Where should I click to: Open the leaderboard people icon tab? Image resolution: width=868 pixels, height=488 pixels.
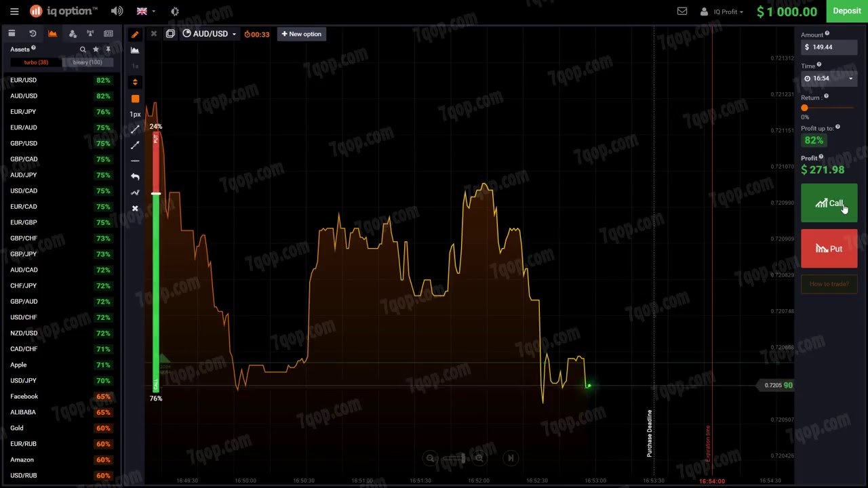click(73, 33)
